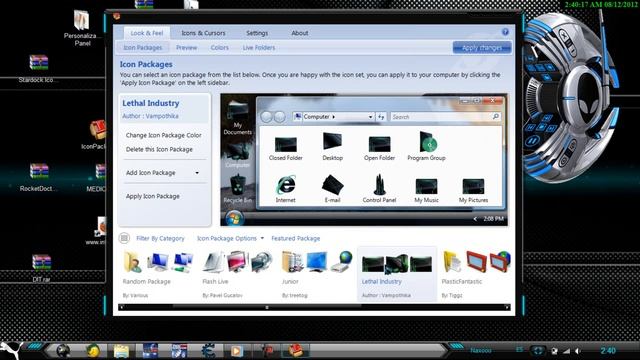Image resolution: width=640 pixels, height=360 pixels.
Task: Open the Icon Package Options dropdown
Action: [230, 238]
